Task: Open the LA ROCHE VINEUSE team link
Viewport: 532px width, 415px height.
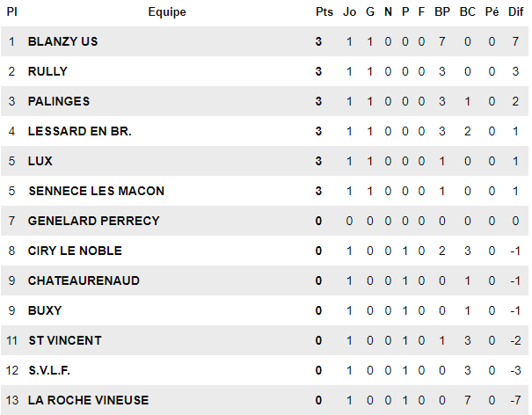Action: click(88, 400)
